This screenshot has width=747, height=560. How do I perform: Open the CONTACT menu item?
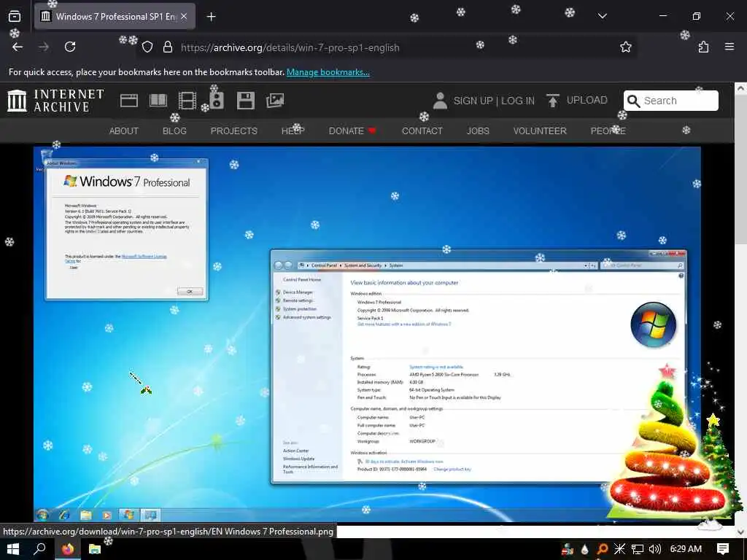pos(422,131)
